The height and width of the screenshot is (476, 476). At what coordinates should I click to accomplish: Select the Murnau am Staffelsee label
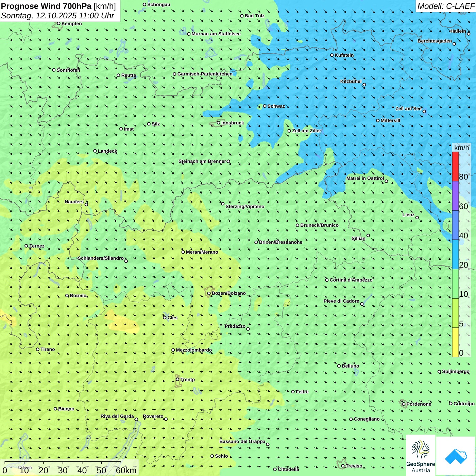[216, 34]
